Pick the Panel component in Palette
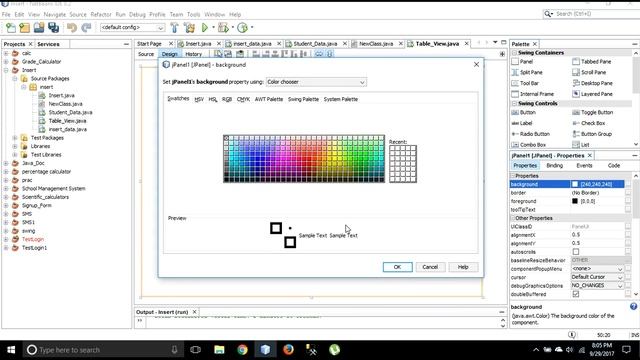Viewport: 640px width, 360px height. tap(522, 62)
